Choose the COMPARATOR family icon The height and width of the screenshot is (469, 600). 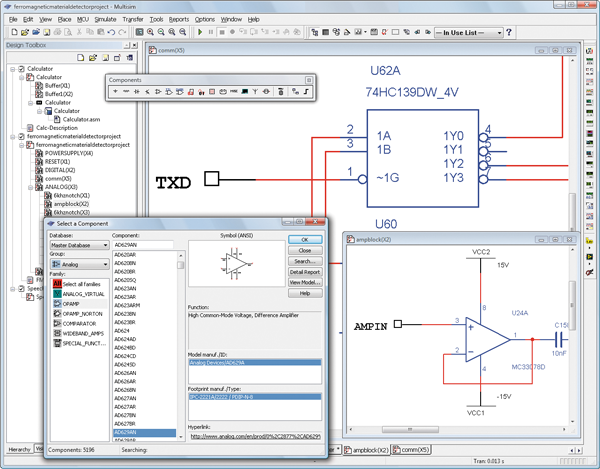[58, 323]
